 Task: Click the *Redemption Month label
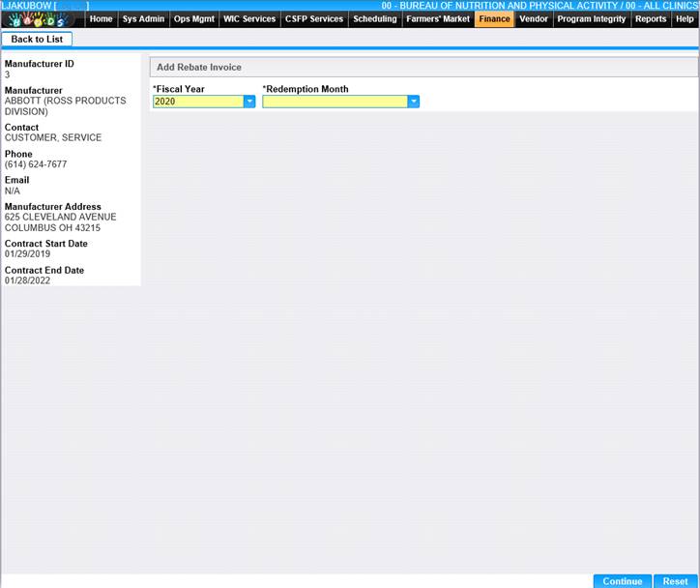click(306, 89)
